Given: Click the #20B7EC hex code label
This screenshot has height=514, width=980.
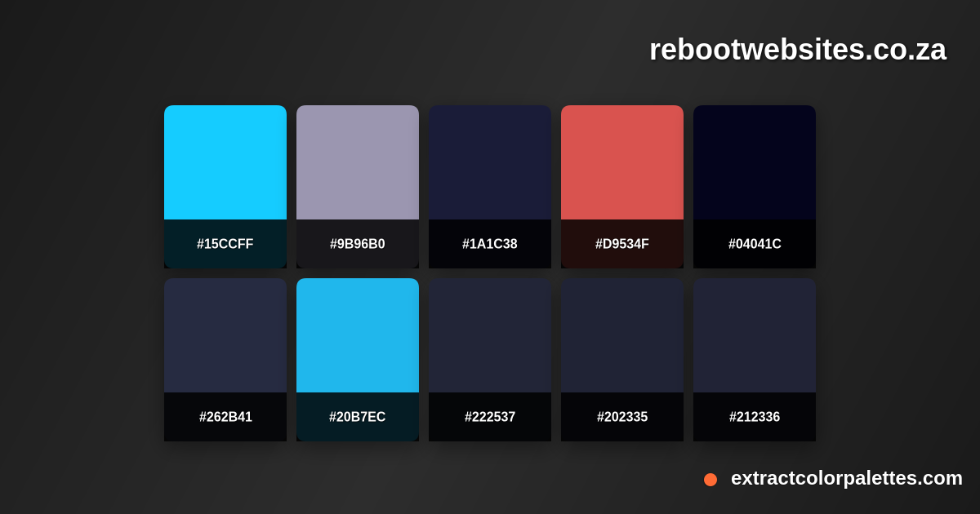Looking at the screenshot, I should [x=358, y=417].
